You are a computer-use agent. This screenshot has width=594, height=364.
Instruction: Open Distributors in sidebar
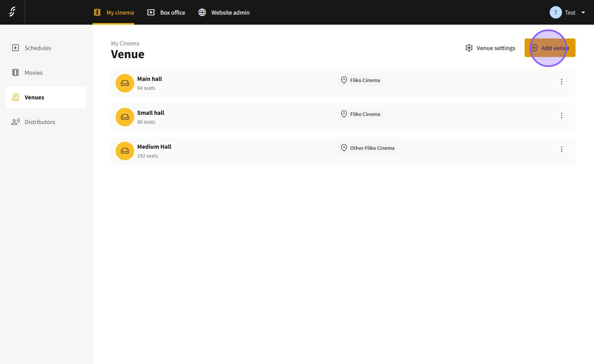(40, 122)
